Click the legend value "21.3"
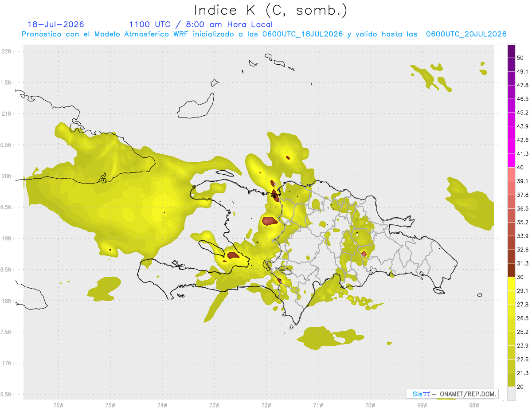This screenshot has width=532, height=411. click(523, 373)
